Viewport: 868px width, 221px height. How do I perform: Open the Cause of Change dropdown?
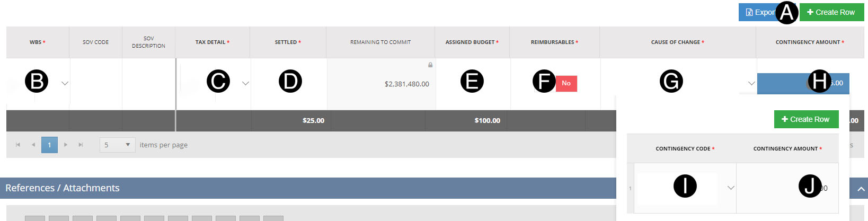tap(751, 83)
